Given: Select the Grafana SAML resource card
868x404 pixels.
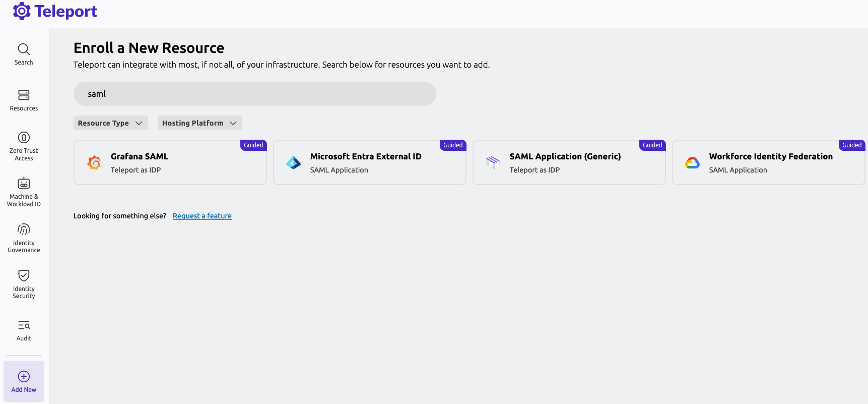Looking at the screenshot, I should [x=170, y=162].
